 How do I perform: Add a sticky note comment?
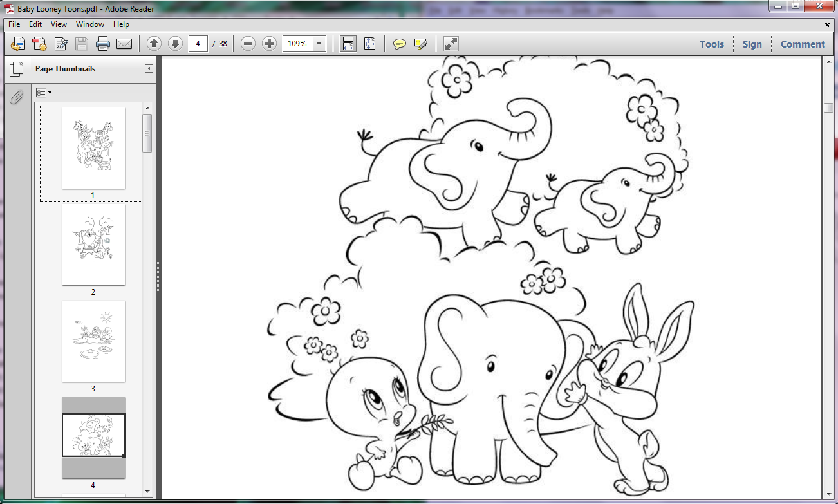(x=400, y=44)
